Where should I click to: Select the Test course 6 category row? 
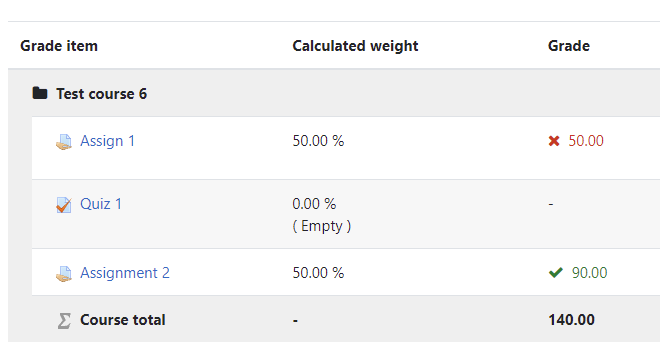[334, 93]
